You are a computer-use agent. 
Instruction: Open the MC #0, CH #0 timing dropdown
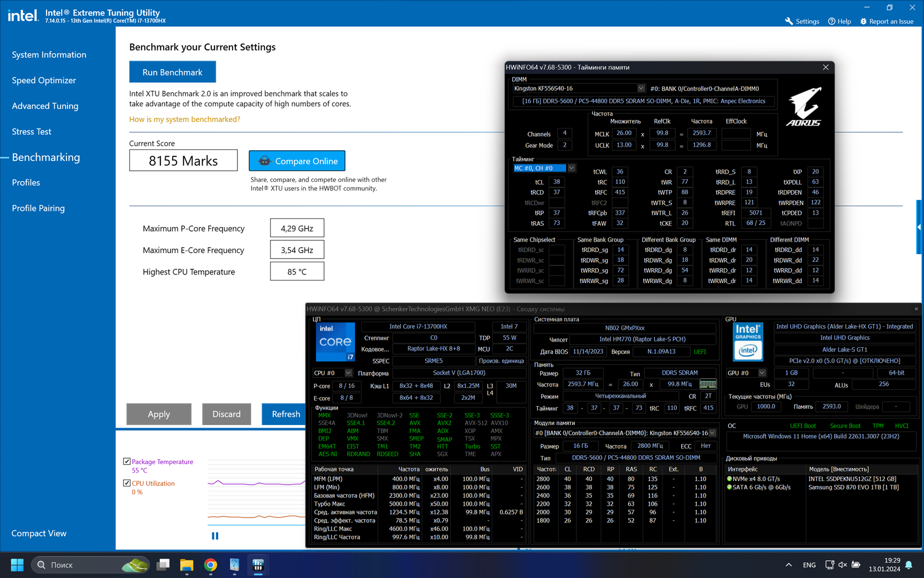click(571, 168)
